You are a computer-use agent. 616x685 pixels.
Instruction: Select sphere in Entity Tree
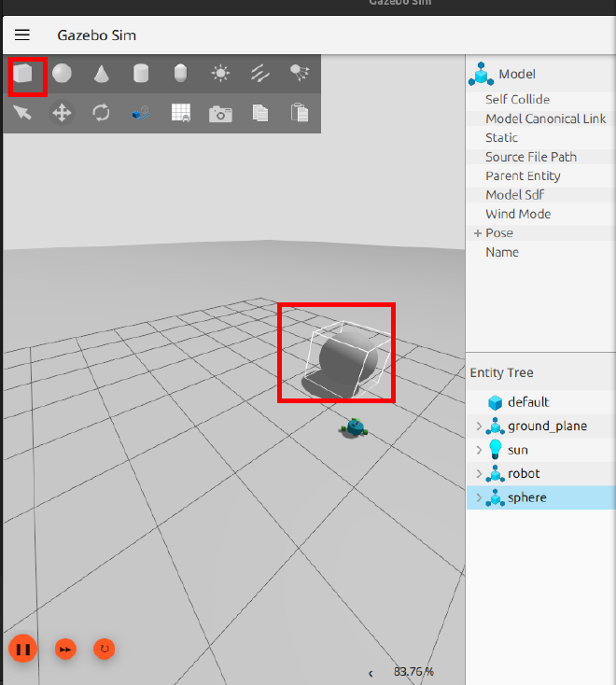(540, 497)
